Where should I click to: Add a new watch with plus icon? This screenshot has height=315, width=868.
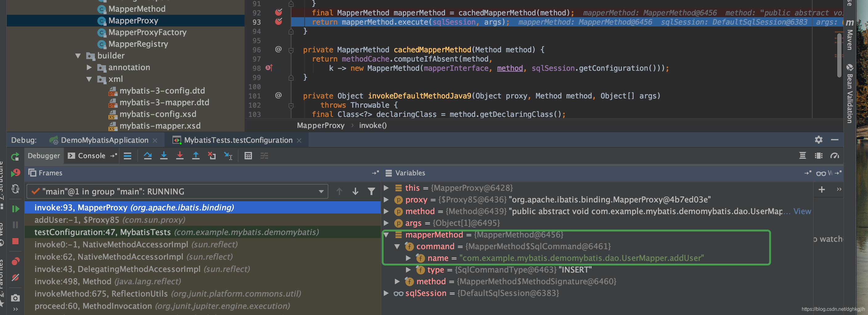[x=821, y=189]
